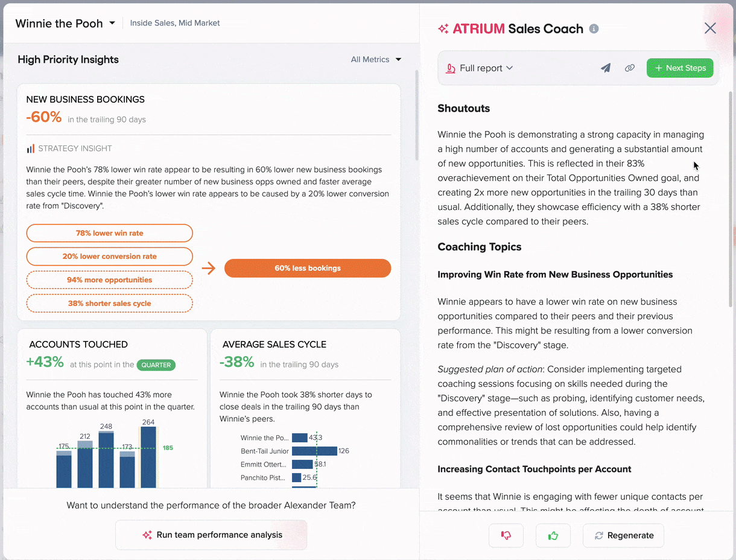Expand the All Metrics filter dropdown

[376, 59]
